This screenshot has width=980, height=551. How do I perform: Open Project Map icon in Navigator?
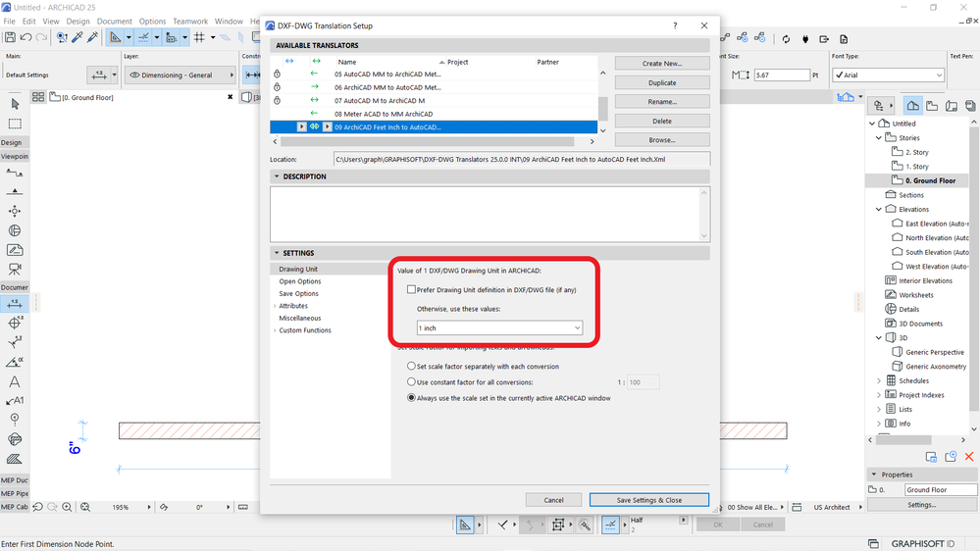tap(912, 106)
